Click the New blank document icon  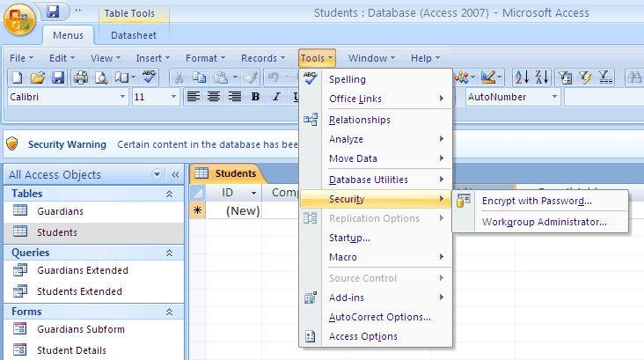click(x=18, y=77)
